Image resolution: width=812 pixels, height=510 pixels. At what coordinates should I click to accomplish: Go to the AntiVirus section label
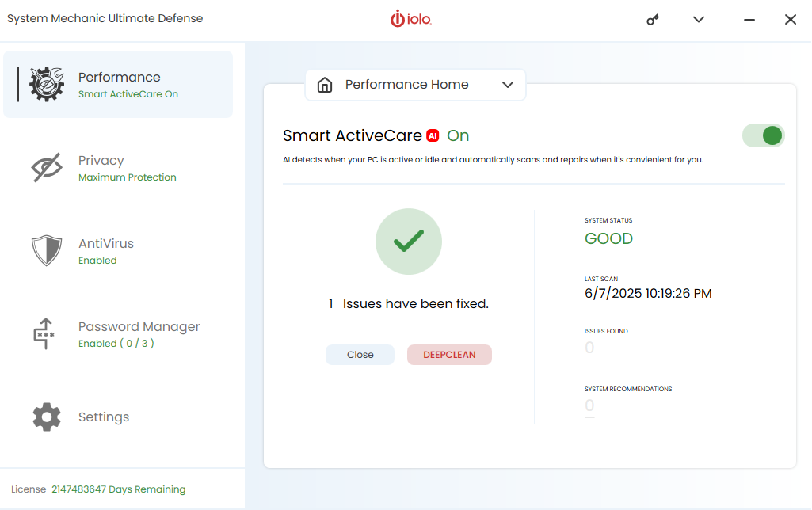pyautogui.click(x=105, y=243)
